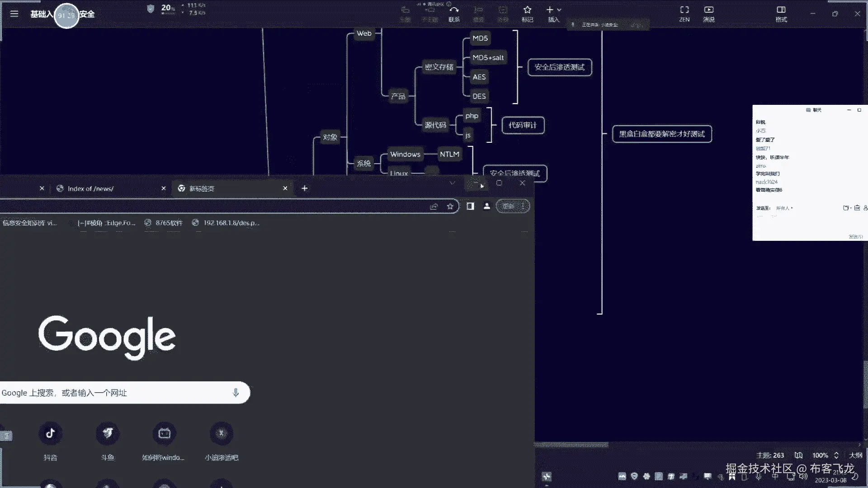Viewport: 868px width, 488px height.
Task: Toggle Chrome side panel icon
Action: [x=470, y=206]
